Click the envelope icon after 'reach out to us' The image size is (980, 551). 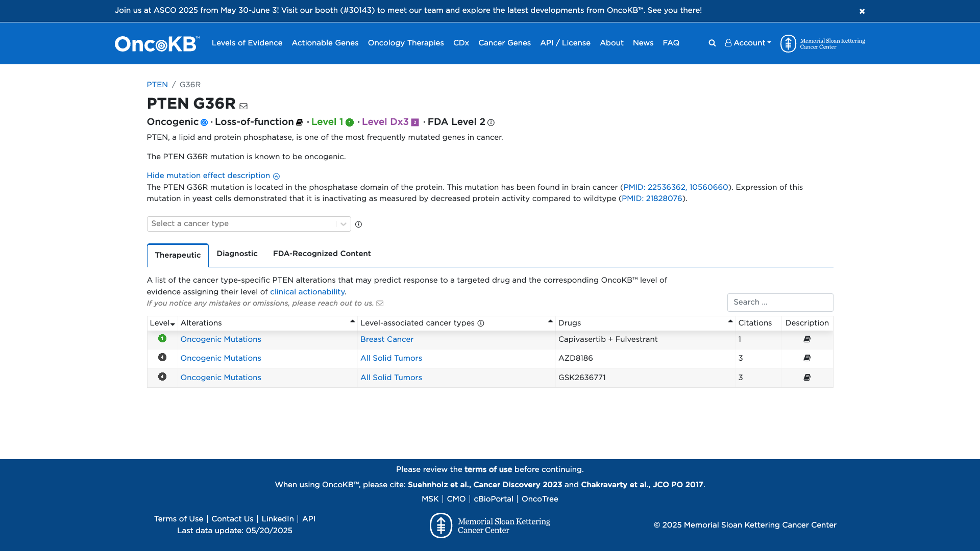click(380, 304)
